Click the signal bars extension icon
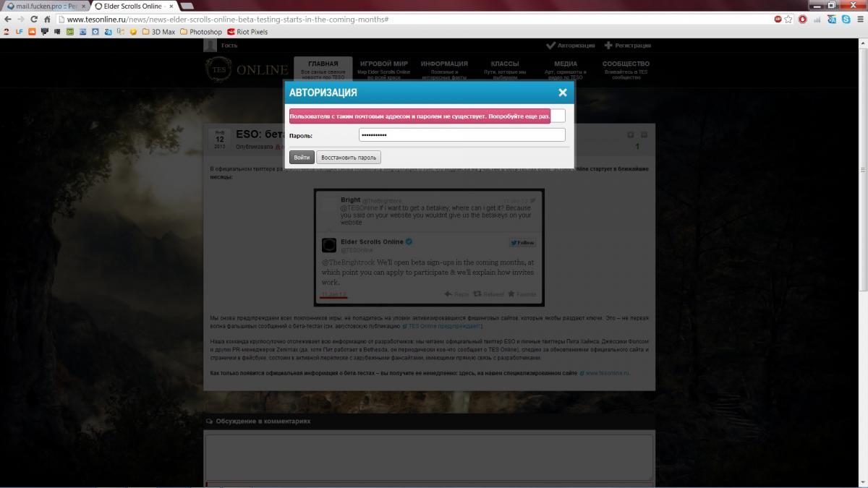 [817, 19]
